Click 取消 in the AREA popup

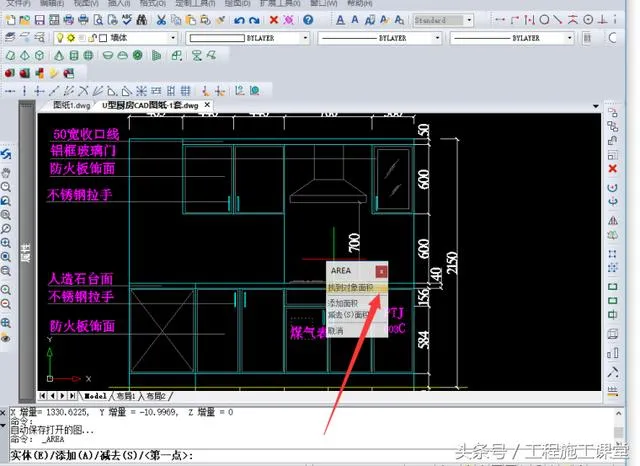click(336, 330)
